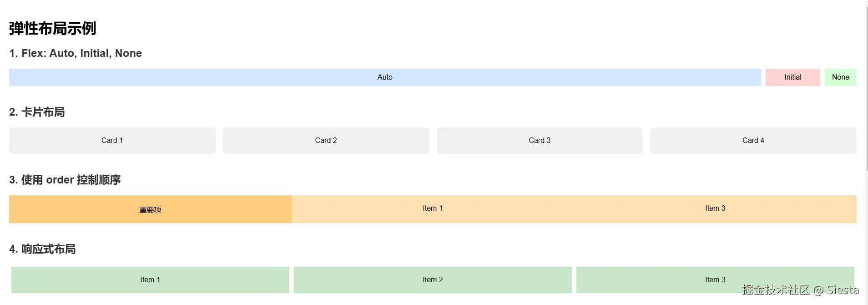The width and height of the screenshot is (868, 305).
Task: Click the green None box
Action: [x=840, y=77]
